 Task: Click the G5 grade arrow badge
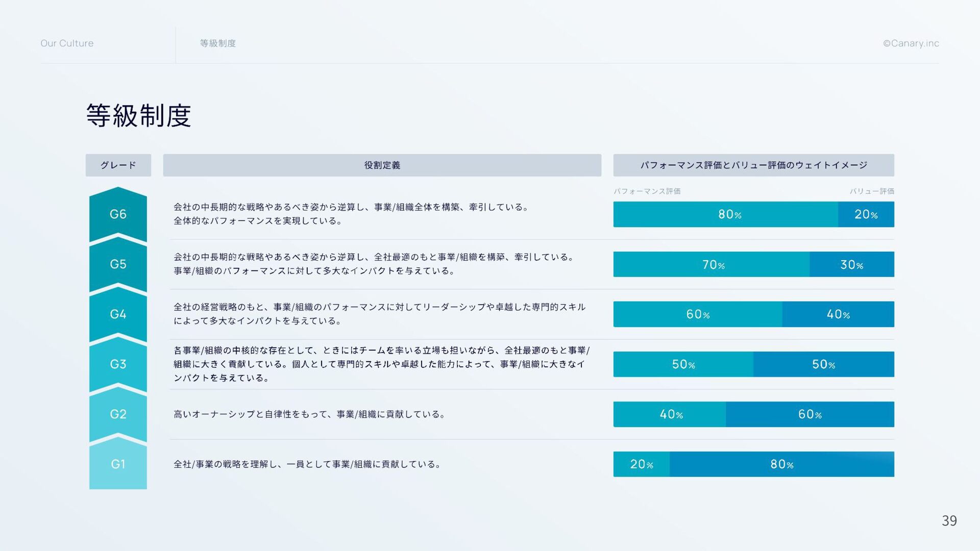pos(118,264)
